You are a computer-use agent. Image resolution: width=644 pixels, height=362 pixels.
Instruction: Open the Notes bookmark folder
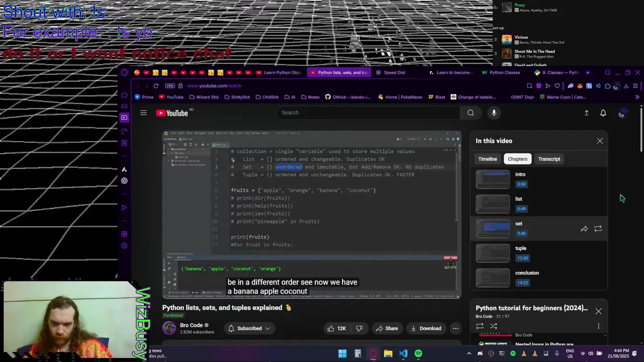tap(309, 97)
